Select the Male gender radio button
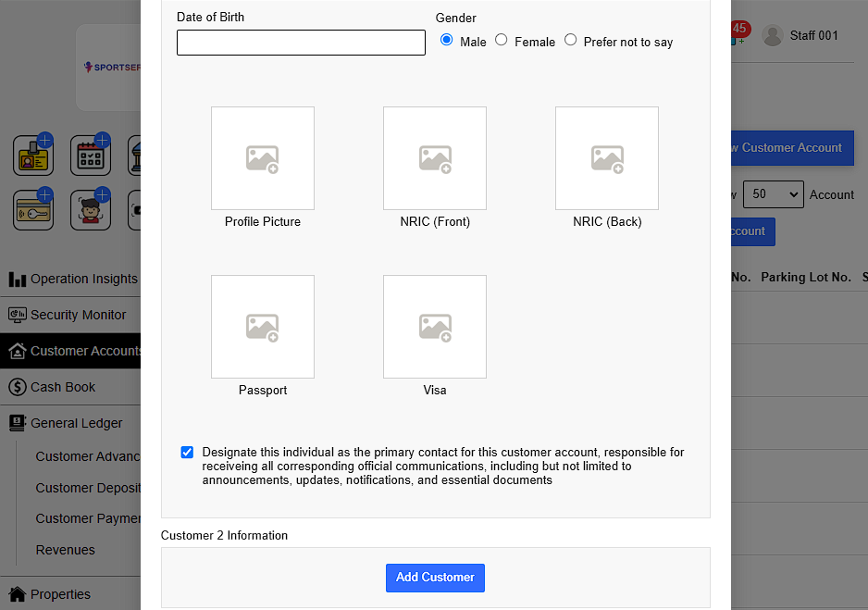Screen dimensions: 868x610 click(x=447, y=40)
